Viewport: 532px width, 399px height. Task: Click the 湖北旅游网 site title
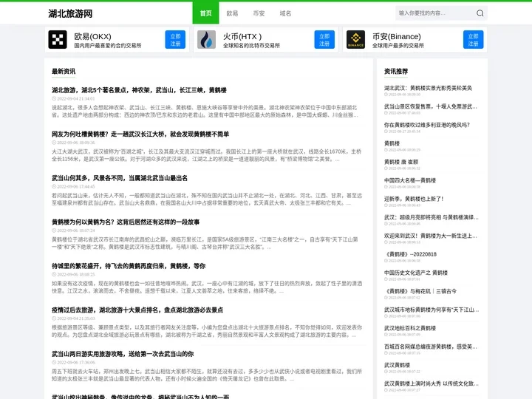pos(70,13)
